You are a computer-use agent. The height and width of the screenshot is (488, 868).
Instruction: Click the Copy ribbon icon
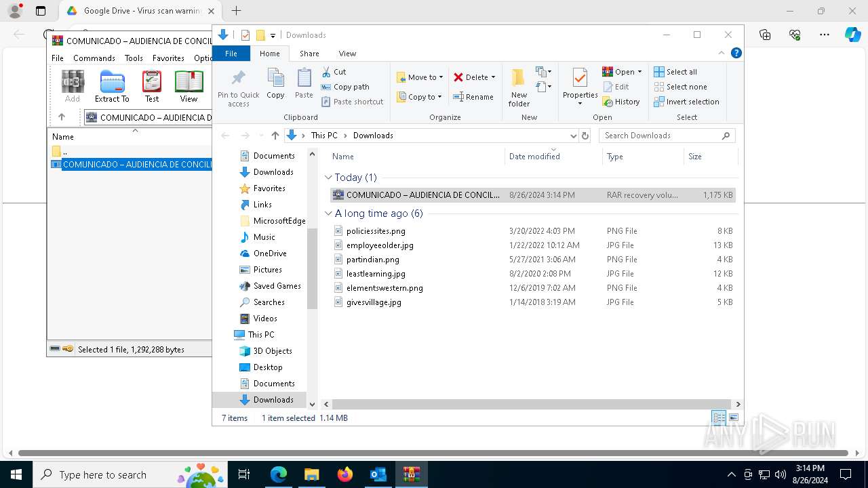275,83
